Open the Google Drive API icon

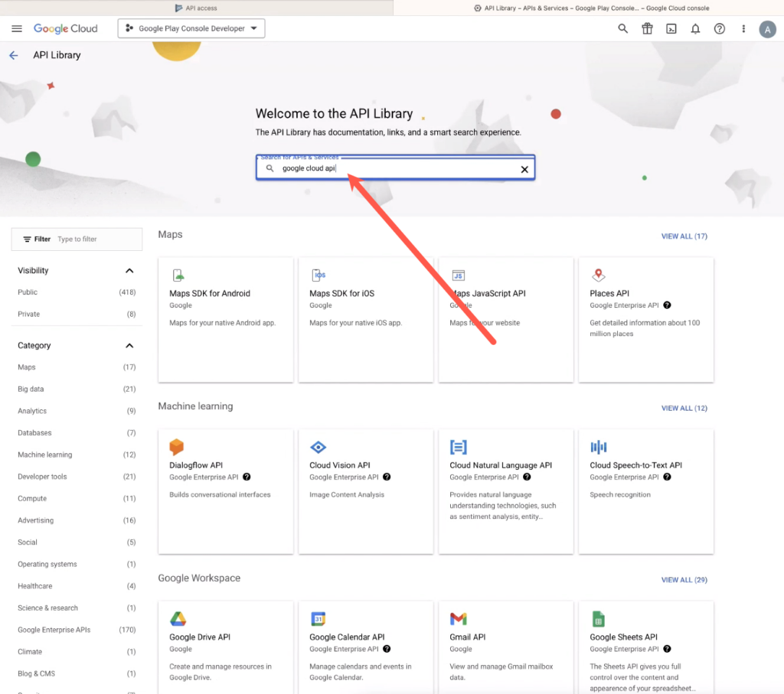pos(177,618)
